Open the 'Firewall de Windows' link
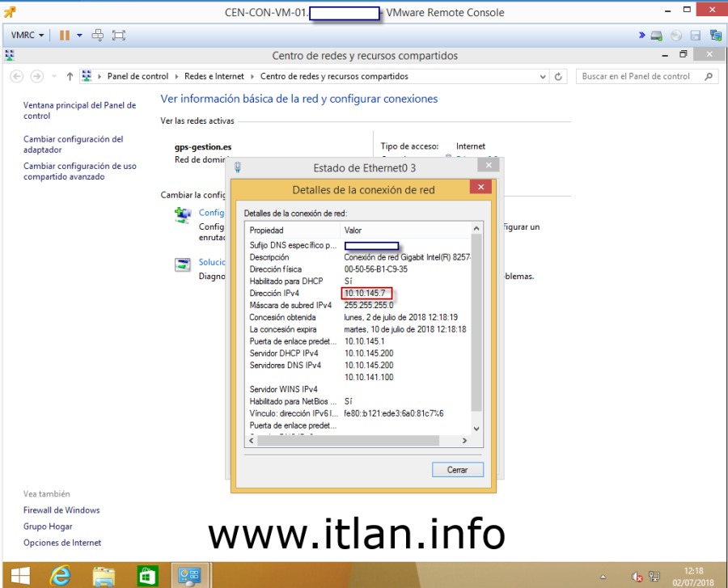The width and height of the screenshot is (728, 588). coord(61,510)
